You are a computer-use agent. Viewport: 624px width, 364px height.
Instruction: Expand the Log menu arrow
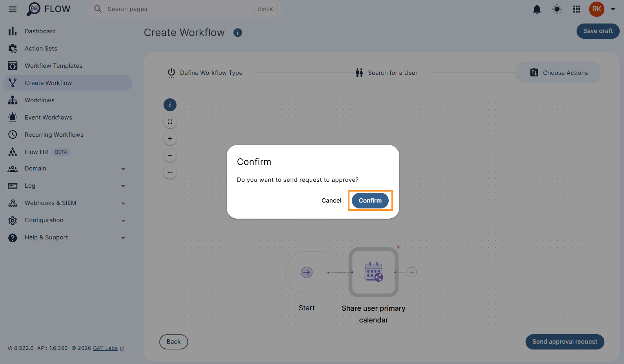coord(123,187)
